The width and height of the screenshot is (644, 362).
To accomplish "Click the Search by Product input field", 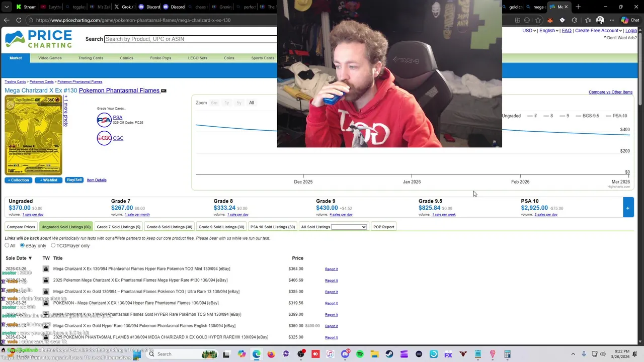I will 190,39.
